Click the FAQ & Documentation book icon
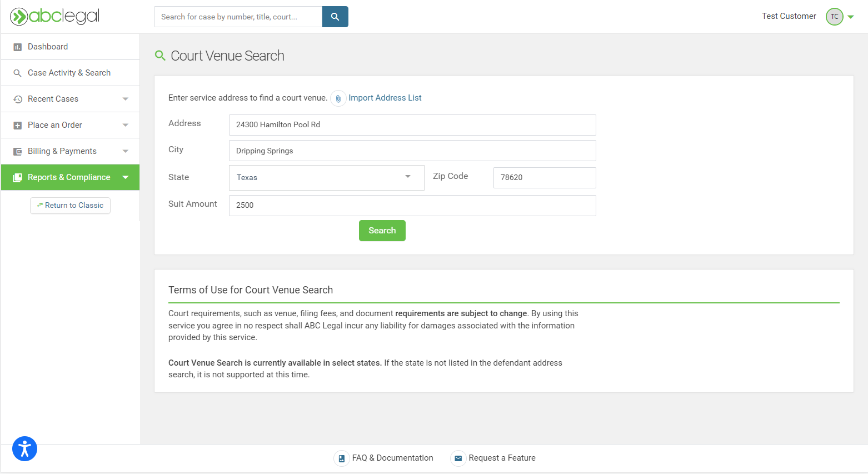This screenshot has width=868, height=474. (342, 458)
